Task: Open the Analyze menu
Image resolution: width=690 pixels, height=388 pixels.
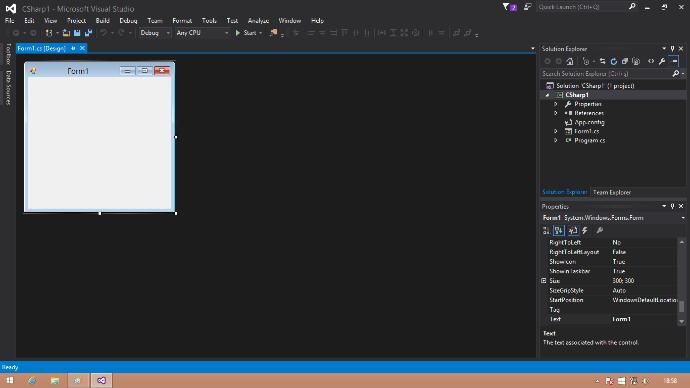Action: pyautogui.click(x=258, y=21)
